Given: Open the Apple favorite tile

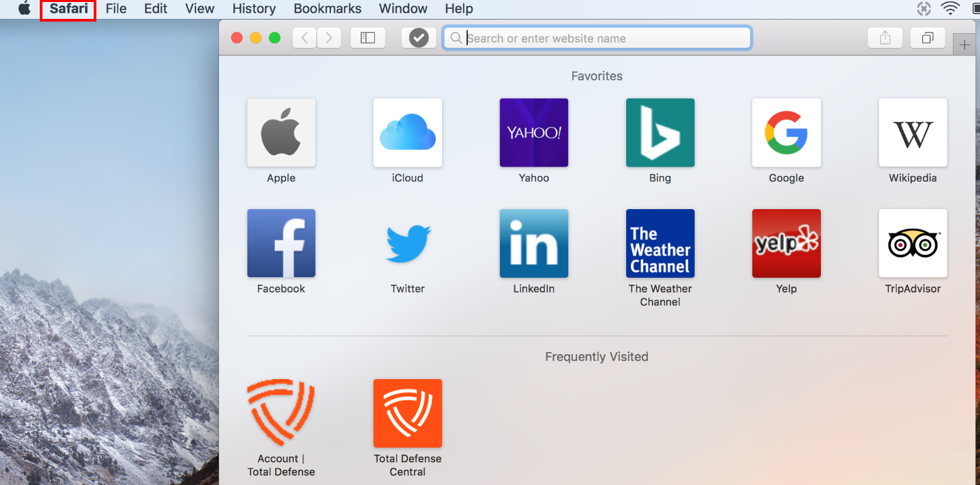Looking at the screenshot, I should 281,133.
